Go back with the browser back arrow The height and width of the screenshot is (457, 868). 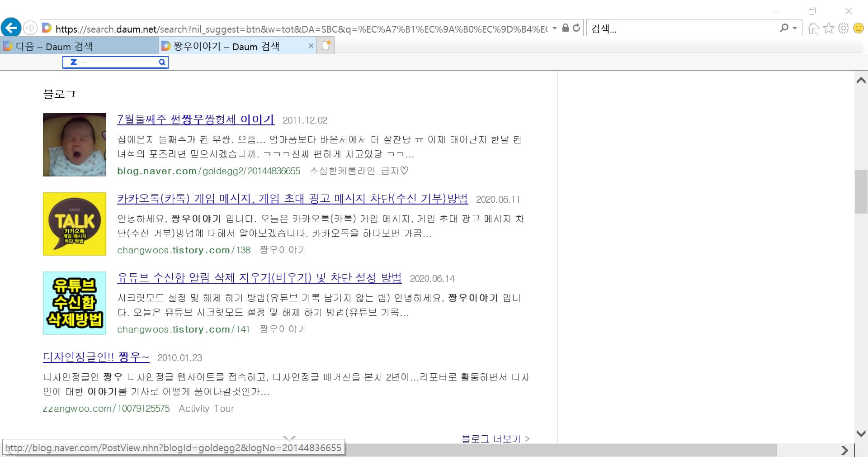[11, 28]
